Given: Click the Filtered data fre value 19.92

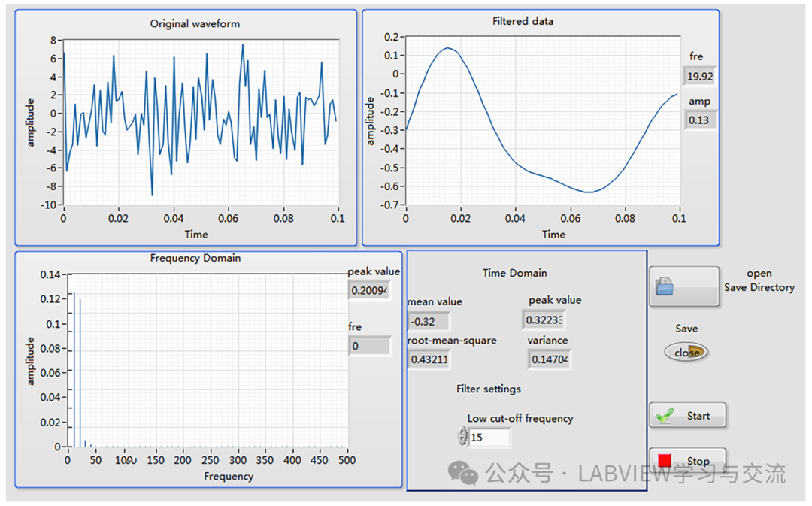Looking at the screenshot, I should click(x=700, y=77).
